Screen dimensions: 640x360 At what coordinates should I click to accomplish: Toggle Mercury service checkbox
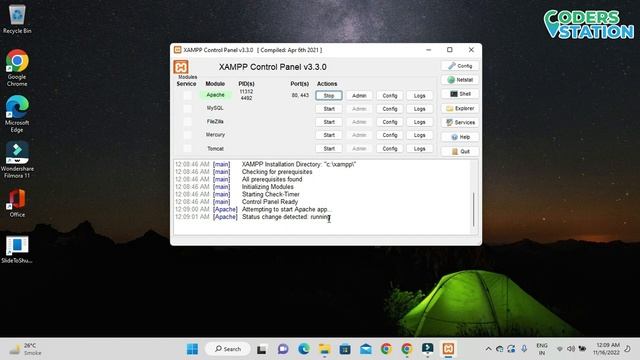[187, 135]
